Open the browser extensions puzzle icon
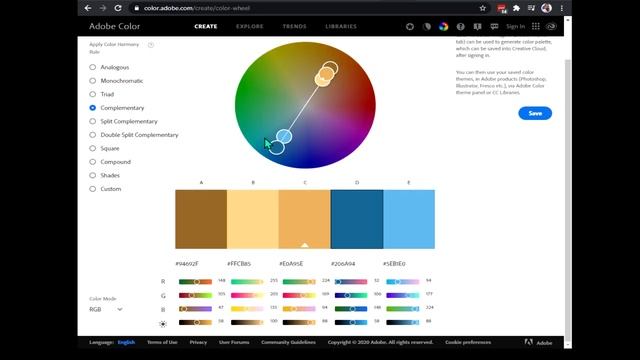 [516, 8]
